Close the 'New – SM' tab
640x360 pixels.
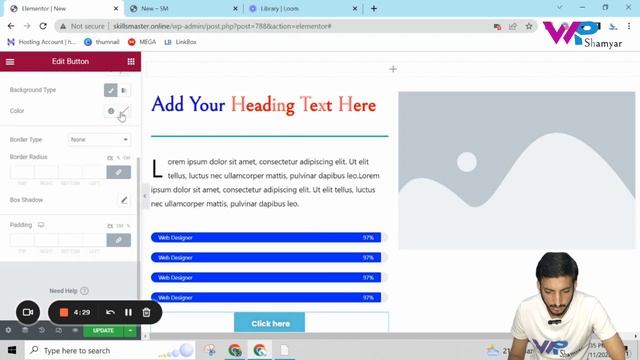[235, 9]
